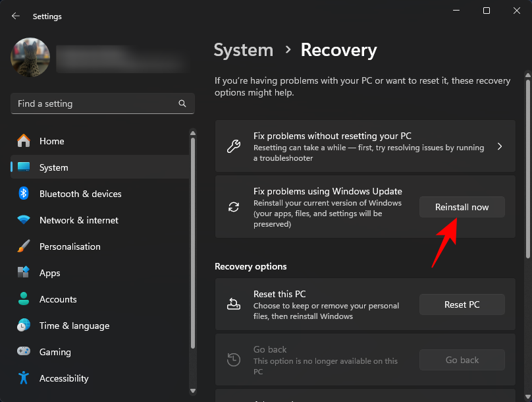Click the greyed-out Go back button

pos(462,360)
